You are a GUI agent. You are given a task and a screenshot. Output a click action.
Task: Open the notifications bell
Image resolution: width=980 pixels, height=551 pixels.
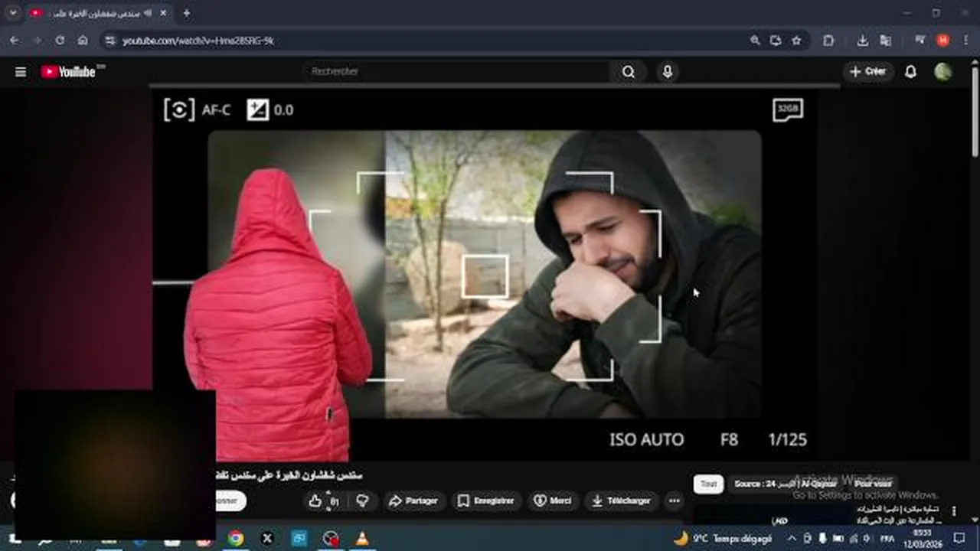click(910, 71)
